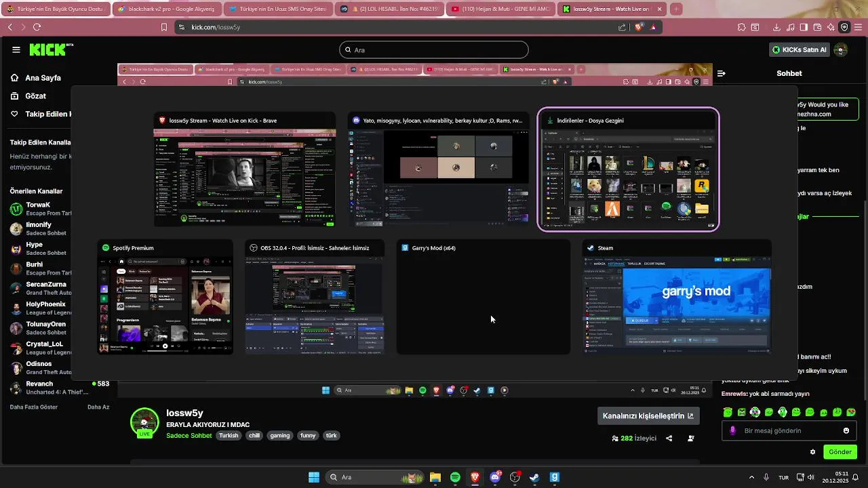Share the losww5y stream
868x488 pixels.
(669, 438)
